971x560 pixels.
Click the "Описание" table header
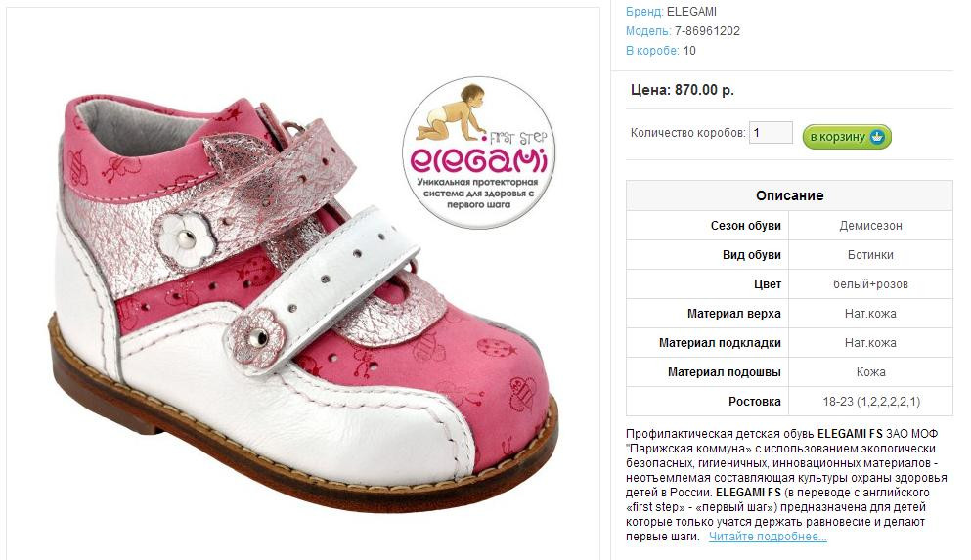[x=789, y=195]
